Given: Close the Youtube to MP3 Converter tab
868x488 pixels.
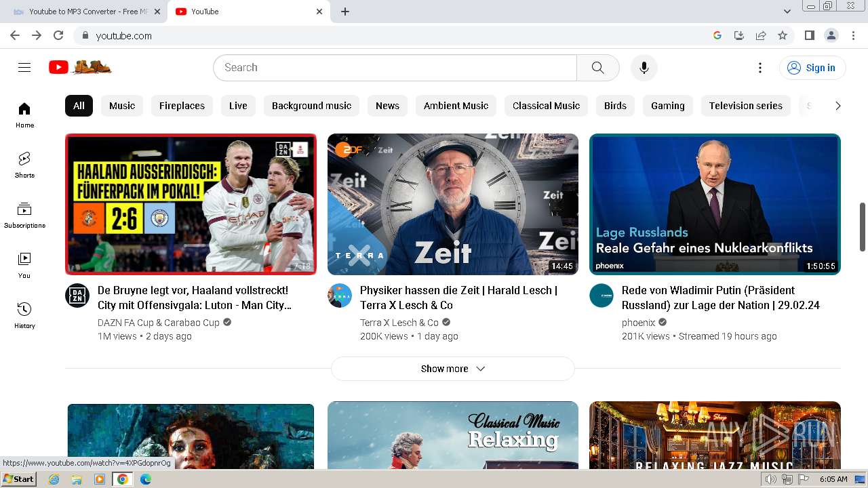Looking at the screenshot, I should (157, 12).
